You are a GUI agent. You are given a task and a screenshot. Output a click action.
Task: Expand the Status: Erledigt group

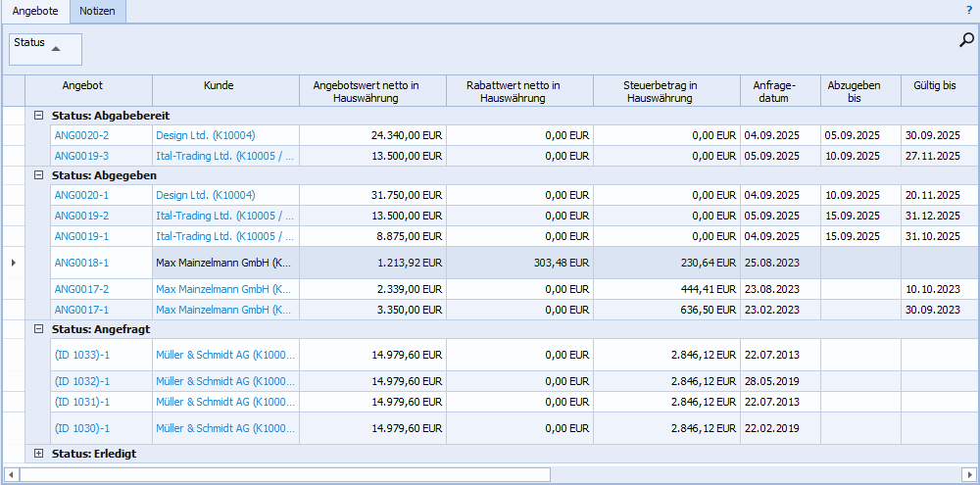[39, 454]
